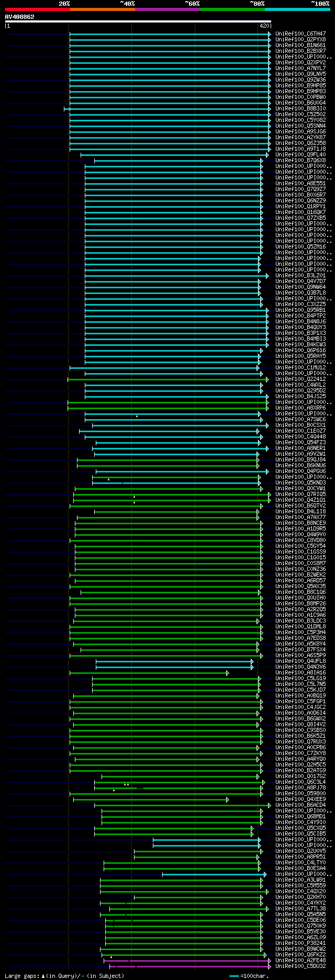The height and width of the screenshot is (980, 335).
Task: Click the UniRef100_A8E551 label
Action: point(300,184)
